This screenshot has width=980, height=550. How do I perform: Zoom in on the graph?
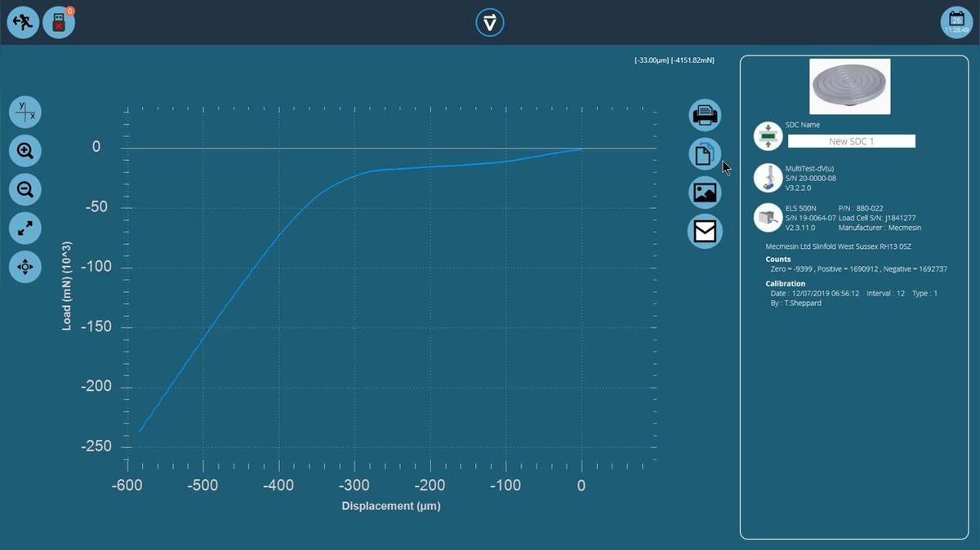[x=25, y=151]
